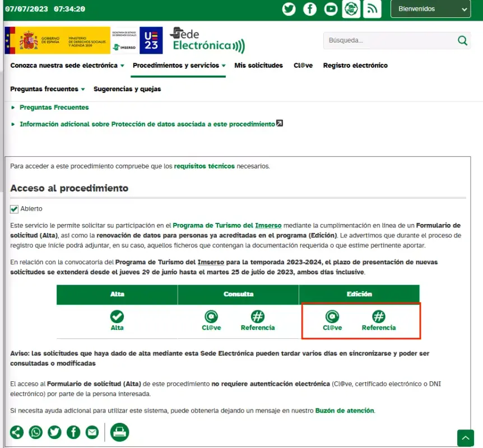
Task: Click the Cl@ve icon under Consulta
Action: pos(211,316)
